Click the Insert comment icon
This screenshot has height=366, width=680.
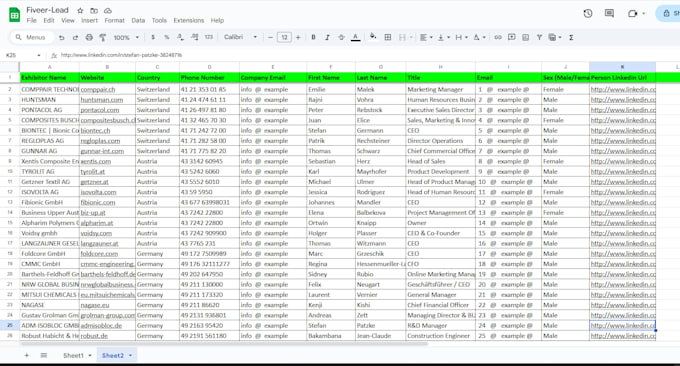[512, 38]
